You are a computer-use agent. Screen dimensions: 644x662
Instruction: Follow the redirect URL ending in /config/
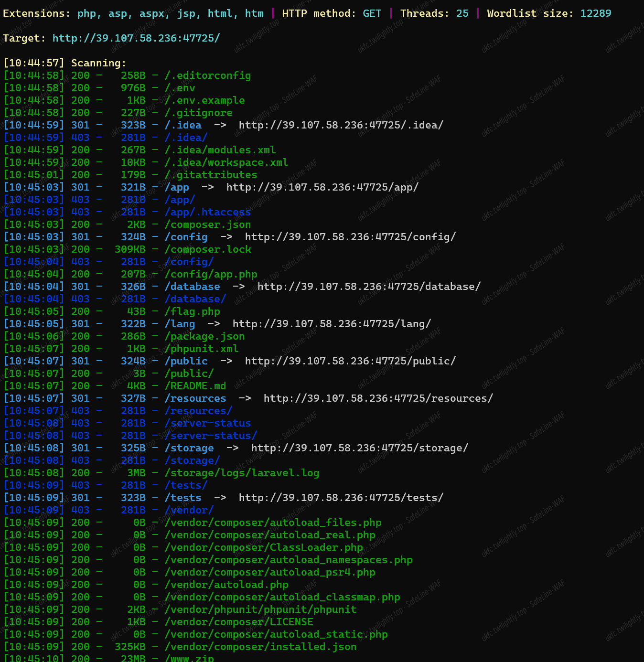tap(350, 237)
